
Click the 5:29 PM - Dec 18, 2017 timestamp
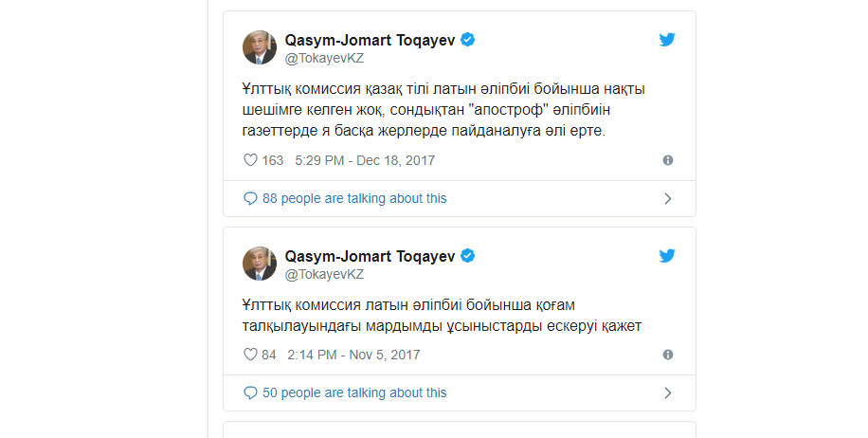coord(365,160)
